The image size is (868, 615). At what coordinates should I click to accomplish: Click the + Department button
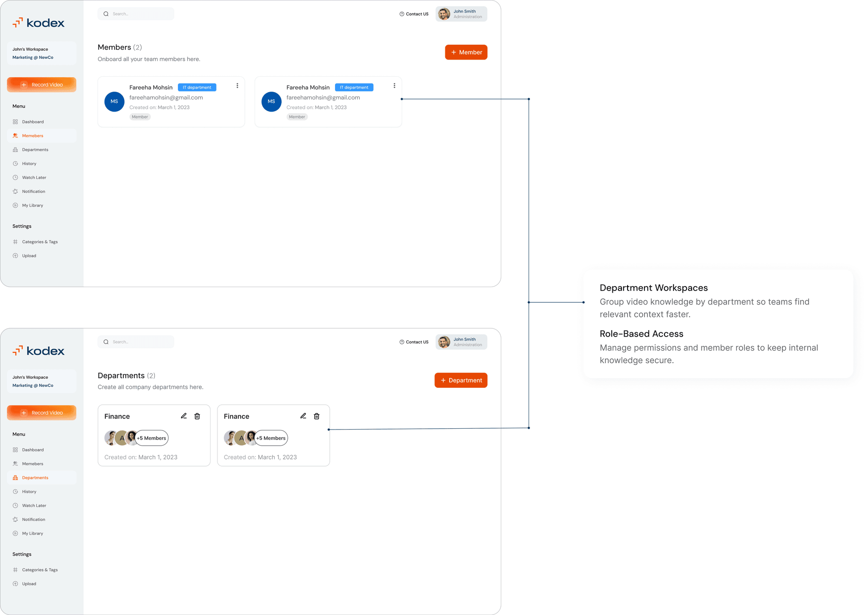461,380
